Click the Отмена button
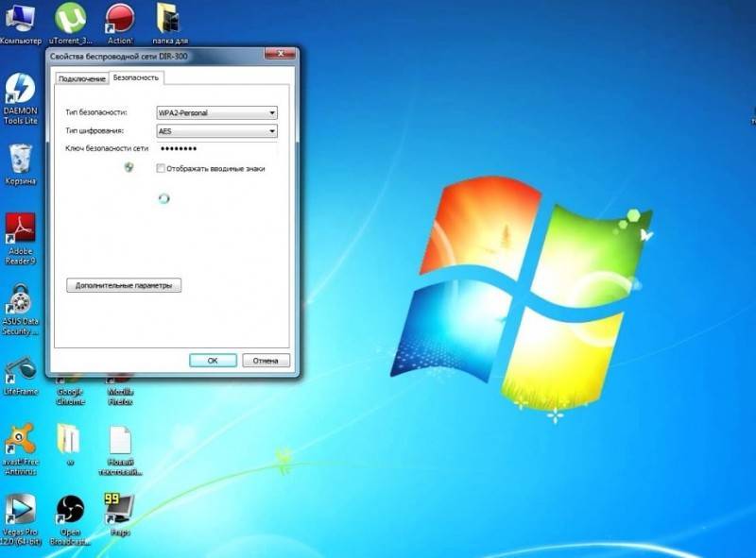This screenshot has width=756, height=558. point(266,361)
